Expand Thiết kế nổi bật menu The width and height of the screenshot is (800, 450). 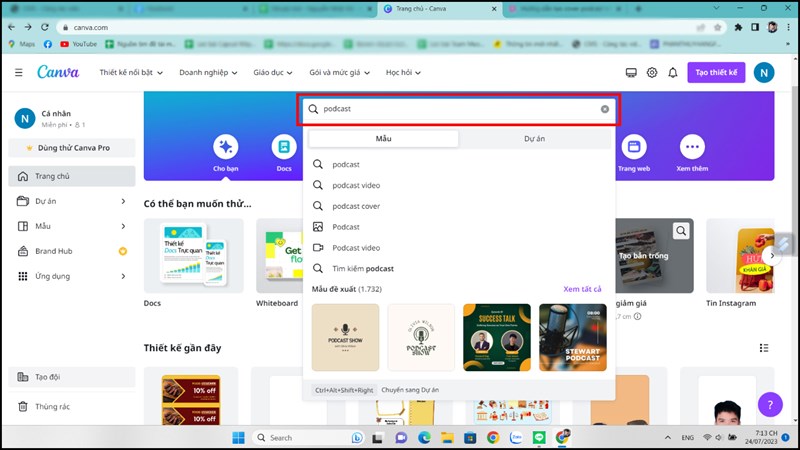pos(131,72)
